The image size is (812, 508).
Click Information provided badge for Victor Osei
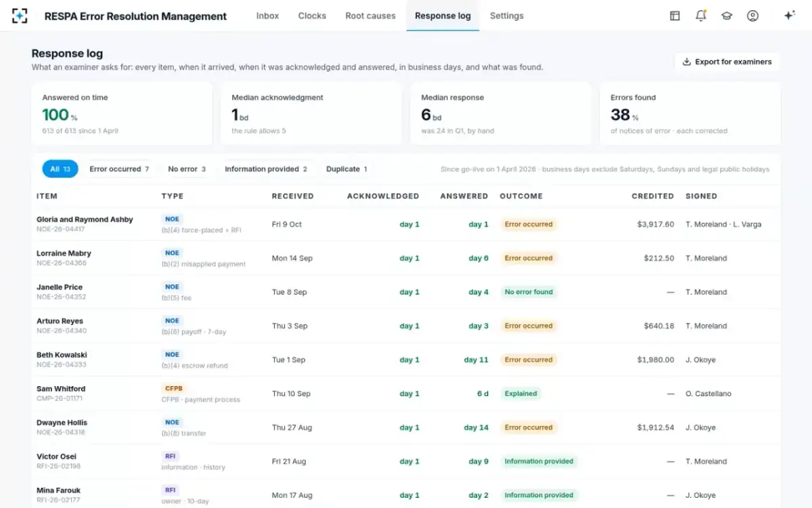[x=539, y=461]
